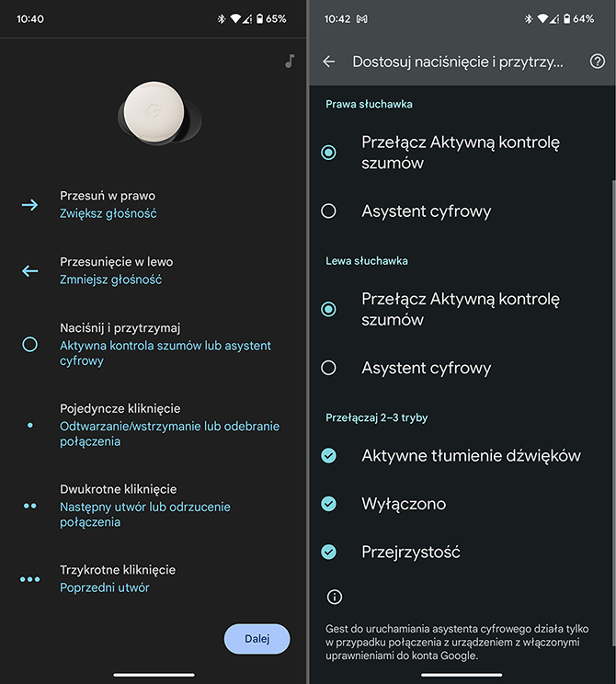
Task: Tap the info circle icon
Action: 335,597
